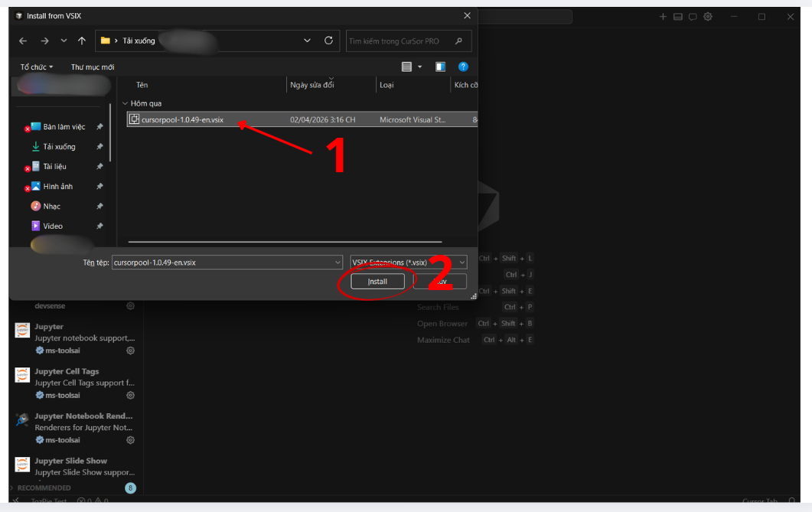This screenshot has width=812, height=512.
Task: Open the view options dropdown arrow
Action: point(420,67)
